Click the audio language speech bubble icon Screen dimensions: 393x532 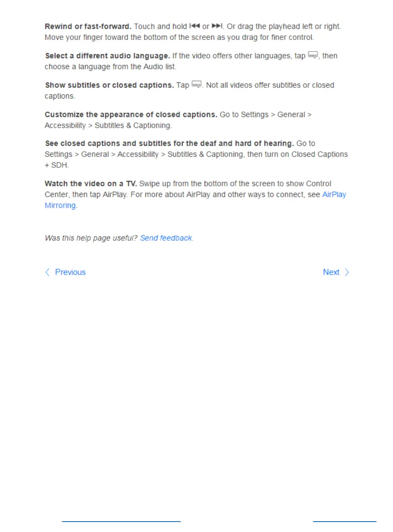coord(313,55)
